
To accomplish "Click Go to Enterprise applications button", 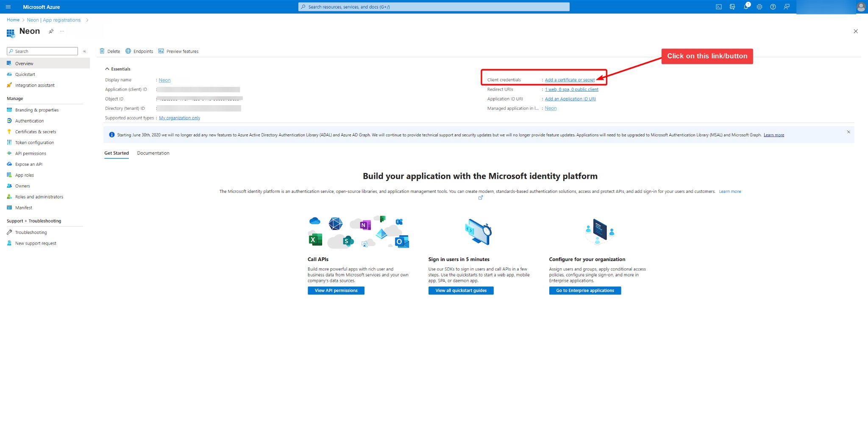I will coord(584,290).
